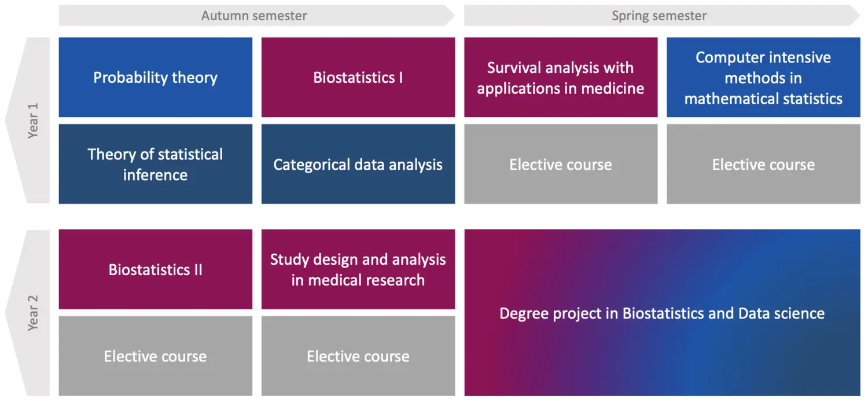
Task: Click the Theory of statistical inference box
Action: (x=156, y=164)
